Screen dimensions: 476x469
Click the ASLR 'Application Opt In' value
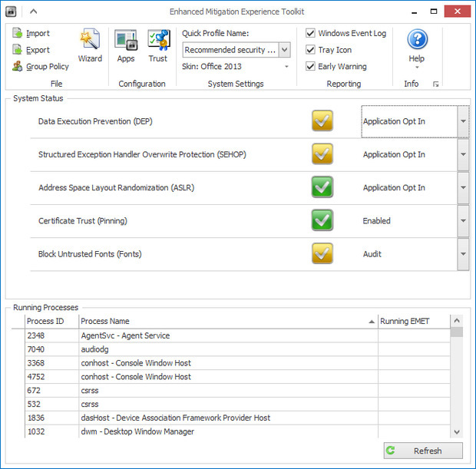click(394, 187)
